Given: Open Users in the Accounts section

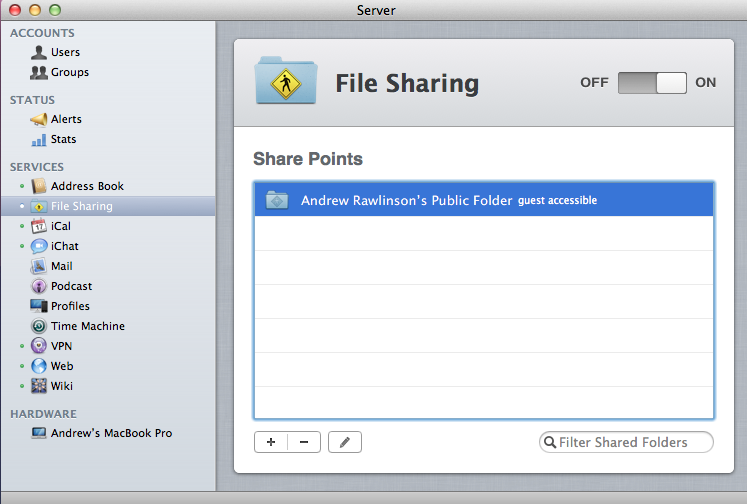Looking at the screenshot, I should pos(65,52).
